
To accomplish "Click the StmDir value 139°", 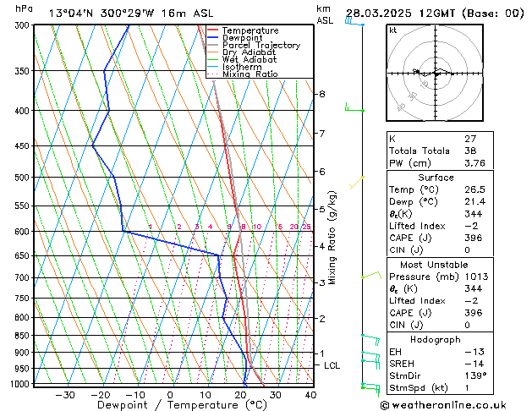I will [x=475, y=375].
